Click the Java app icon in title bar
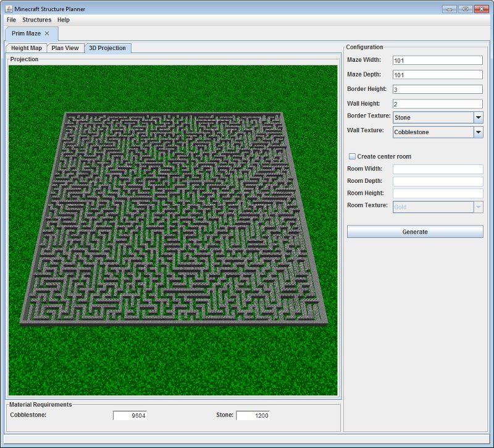 pos(9,9)
